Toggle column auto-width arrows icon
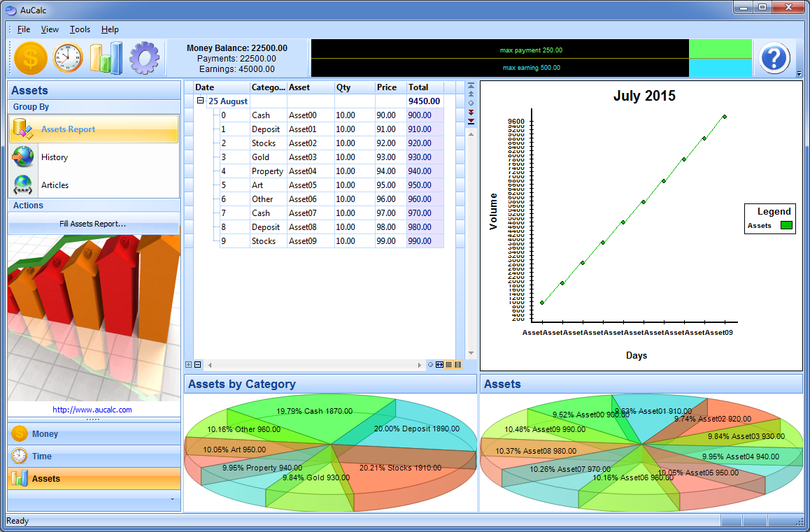This screenshot has height=532, width=810. click(439, 365)
